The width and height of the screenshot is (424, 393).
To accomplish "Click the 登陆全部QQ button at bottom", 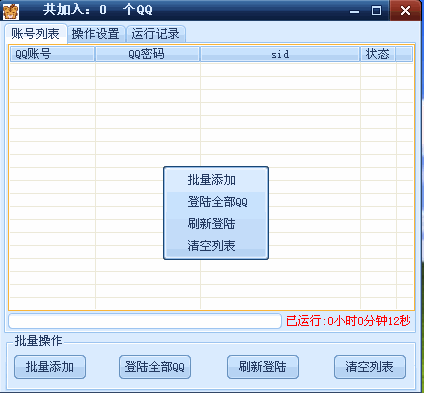I will (155, 367).
